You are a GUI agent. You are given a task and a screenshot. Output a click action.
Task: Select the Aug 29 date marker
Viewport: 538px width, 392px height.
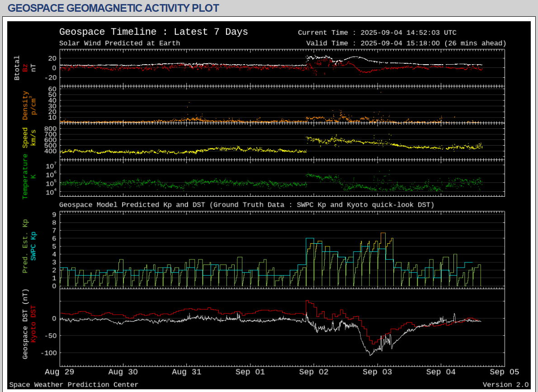(60, 372)
